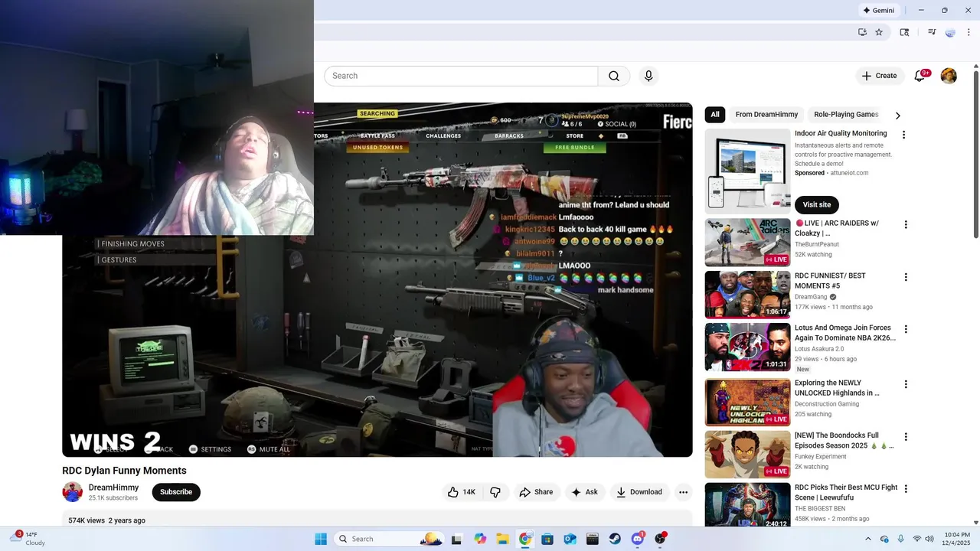Show hidden system tray icons
Viewport: 980px width, 551px height.
(x=867, y=539)
